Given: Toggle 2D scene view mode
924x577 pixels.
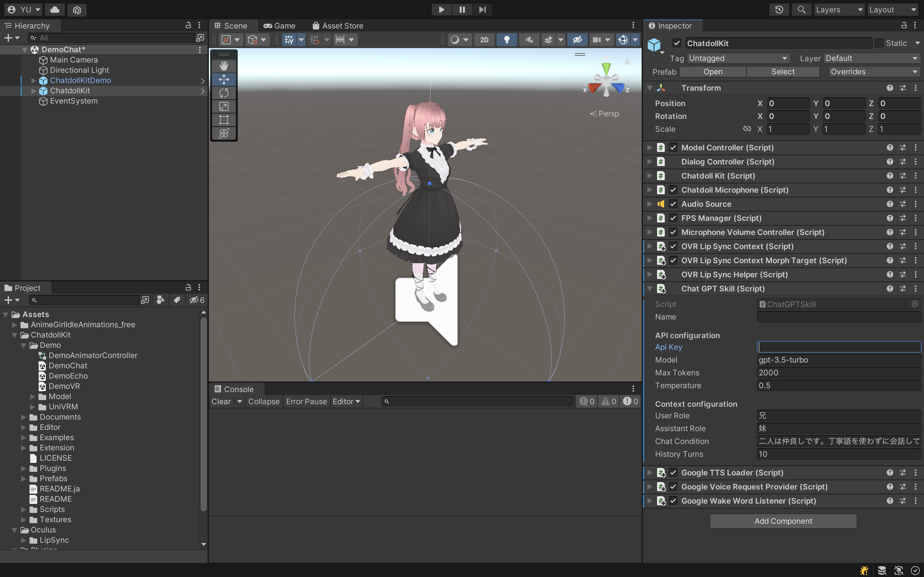Looking at the screenshot, I should click(x=484, y=40).
